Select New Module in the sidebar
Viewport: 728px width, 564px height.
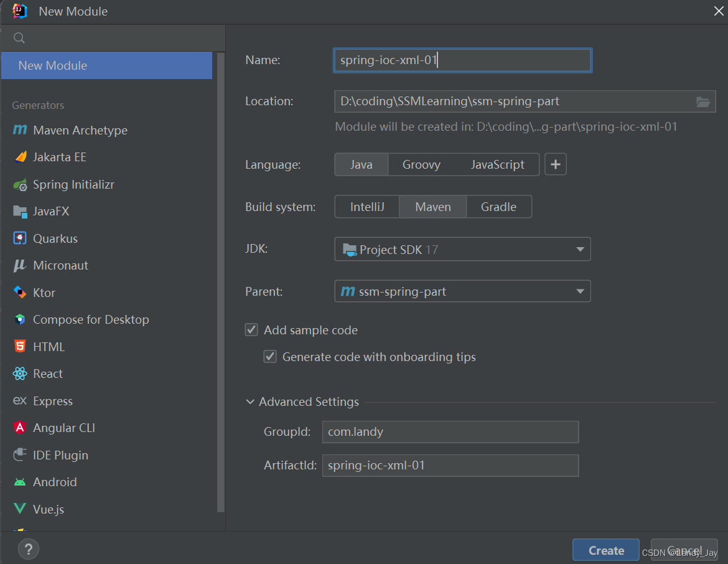(x=107, y=65)
